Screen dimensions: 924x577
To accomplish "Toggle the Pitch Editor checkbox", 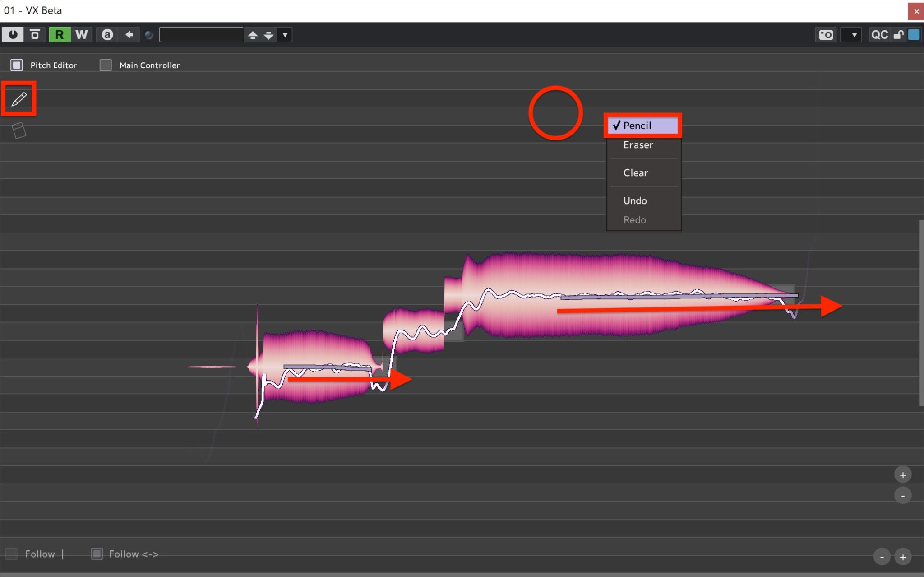I will (17, 65).
